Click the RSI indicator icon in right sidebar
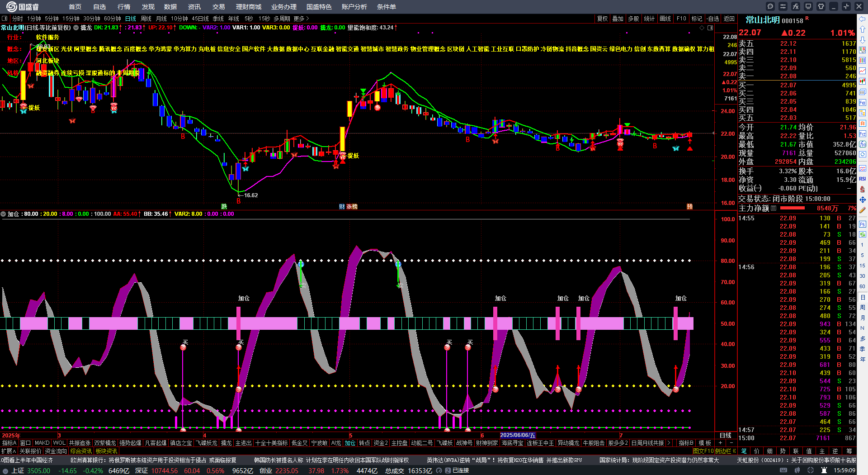This screenshot has height=475, width=868. tap(863, 179)
